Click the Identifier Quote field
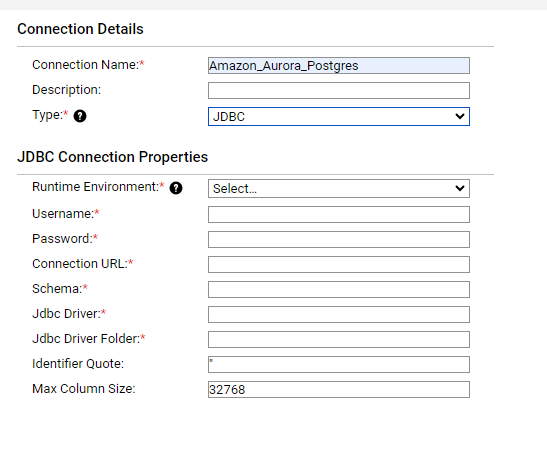The image size is (547, 460). (339, 364)
